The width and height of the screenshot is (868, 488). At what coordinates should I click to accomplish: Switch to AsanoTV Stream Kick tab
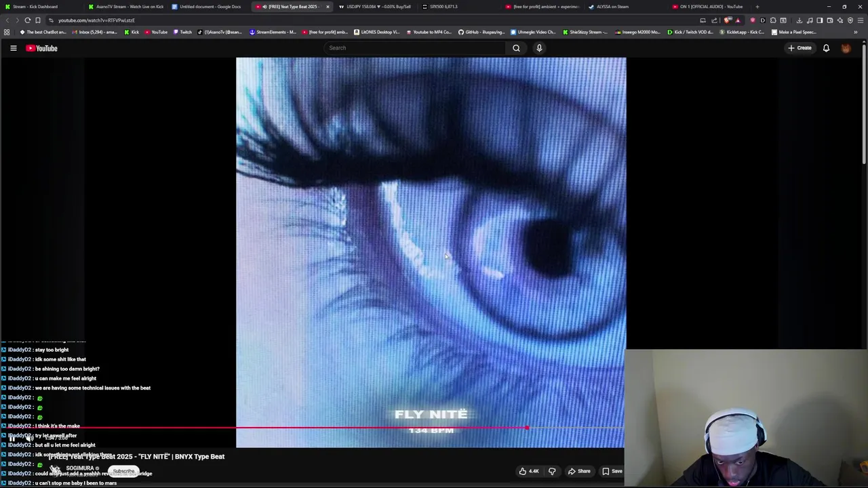[126, 7]
